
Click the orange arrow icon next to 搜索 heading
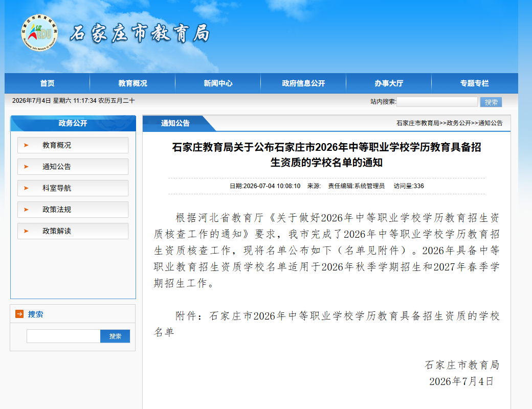pos(19,314)
